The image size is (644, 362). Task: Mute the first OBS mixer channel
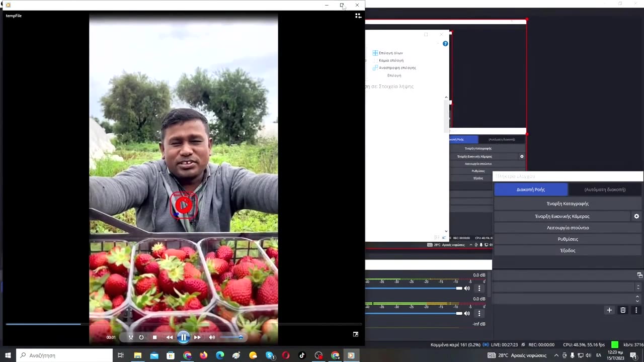[467, 288]
